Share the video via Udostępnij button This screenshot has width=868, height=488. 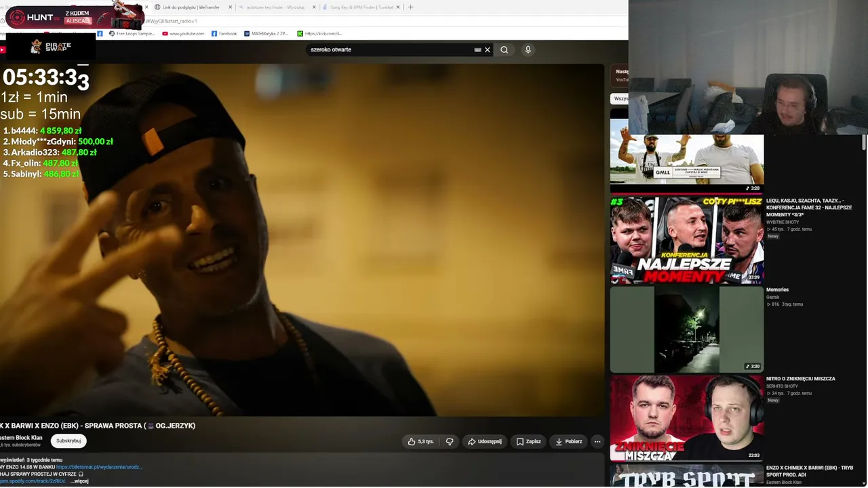[x=484, y=441]
